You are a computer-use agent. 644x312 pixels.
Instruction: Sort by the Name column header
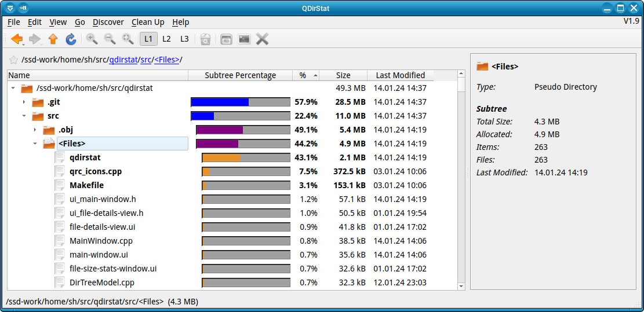click(x=98, y=75)
